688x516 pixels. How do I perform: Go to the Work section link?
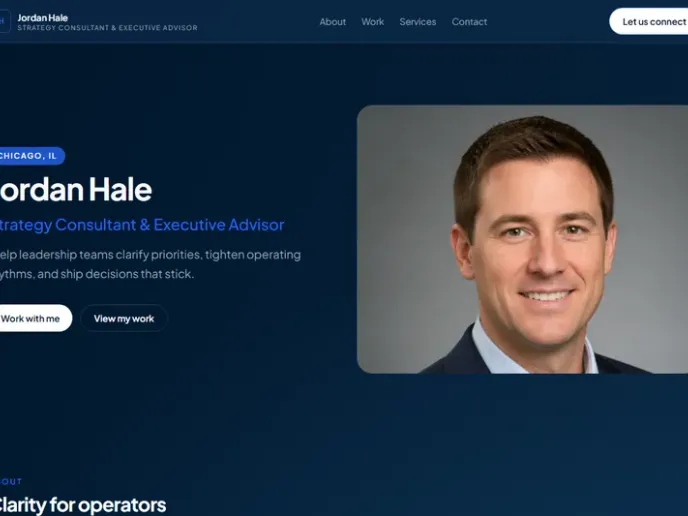point(373,22)
